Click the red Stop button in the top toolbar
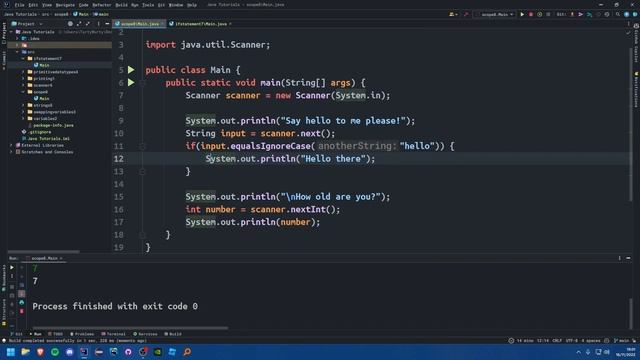640x360 pixels. [531, 14]
